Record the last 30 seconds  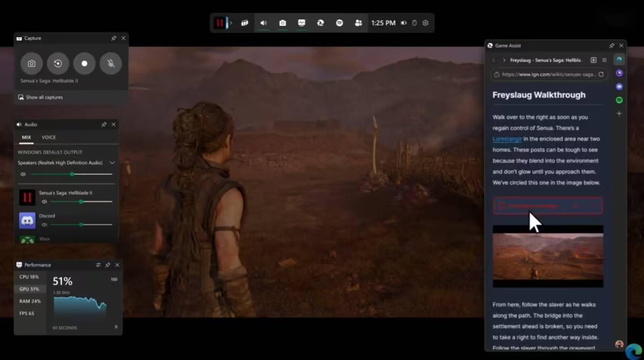click(58, 64)
